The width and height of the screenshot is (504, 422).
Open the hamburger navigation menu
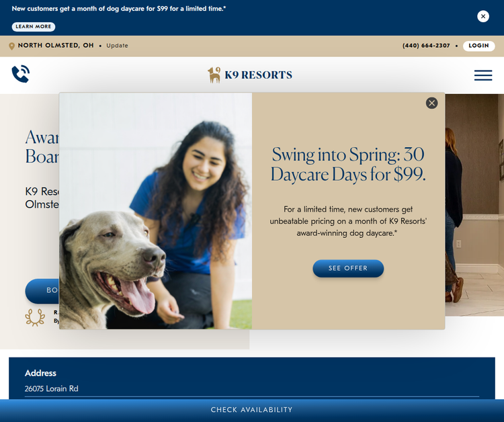(482, 75)
